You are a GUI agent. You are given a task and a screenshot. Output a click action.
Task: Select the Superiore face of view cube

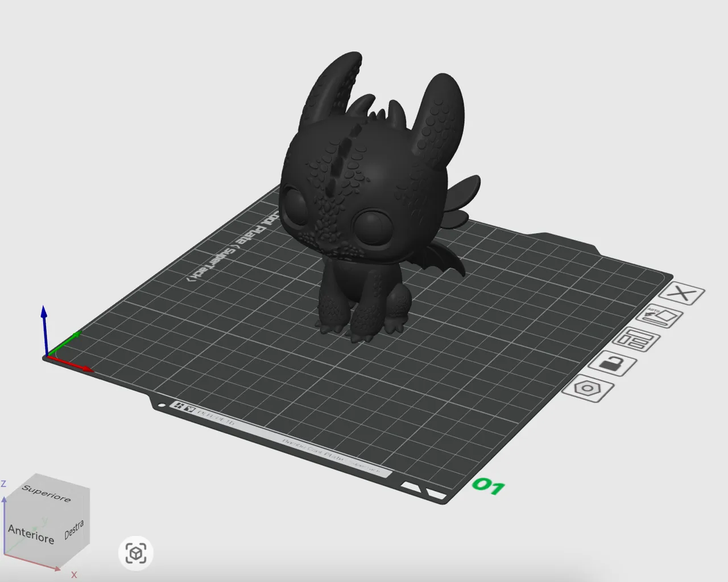coord(47,493)
